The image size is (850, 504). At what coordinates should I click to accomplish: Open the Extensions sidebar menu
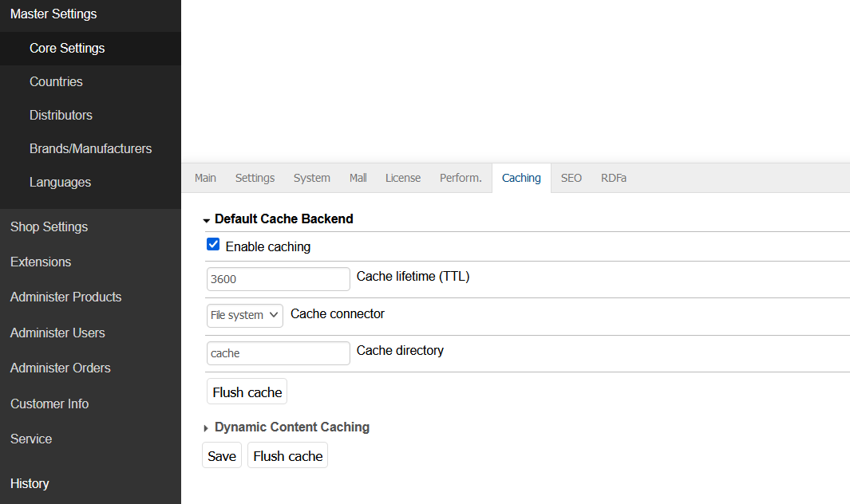click(41, 262)
